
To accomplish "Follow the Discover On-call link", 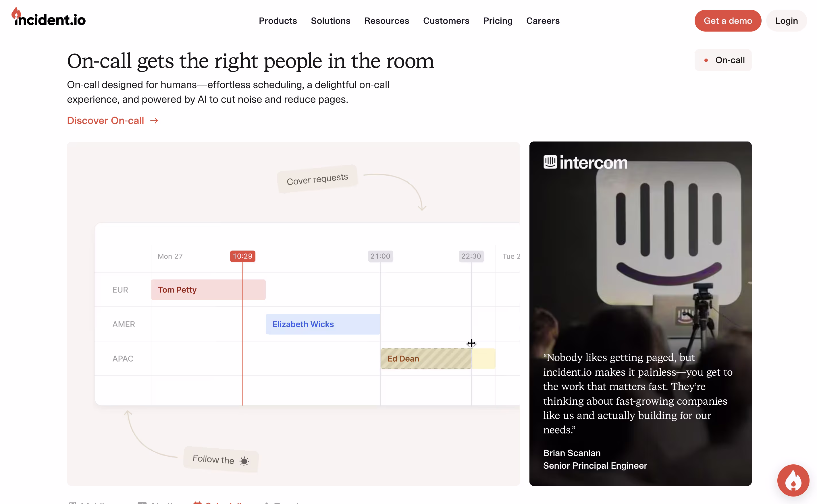I will 105,121.
